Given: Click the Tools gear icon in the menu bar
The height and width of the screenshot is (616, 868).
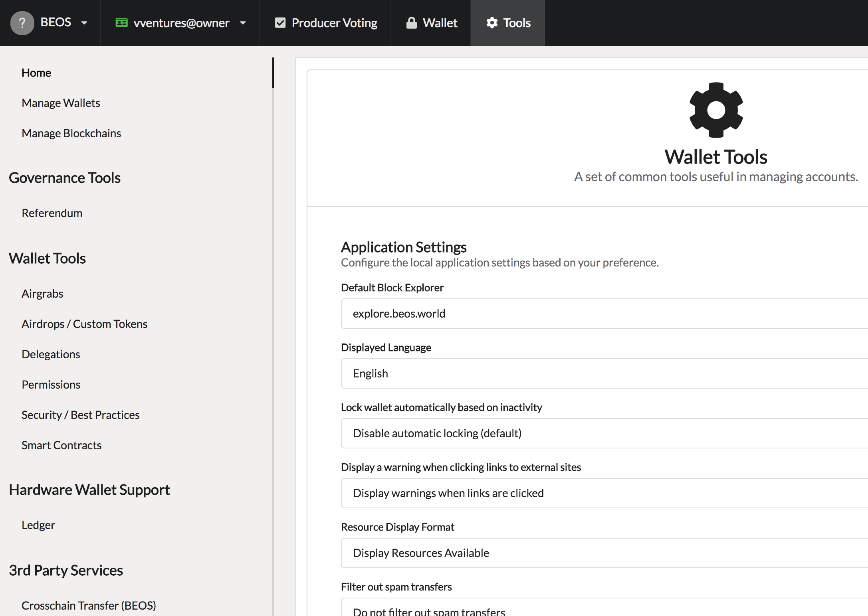Looking at the screenshot, I should pyautogui.click(x=492, y=23).
